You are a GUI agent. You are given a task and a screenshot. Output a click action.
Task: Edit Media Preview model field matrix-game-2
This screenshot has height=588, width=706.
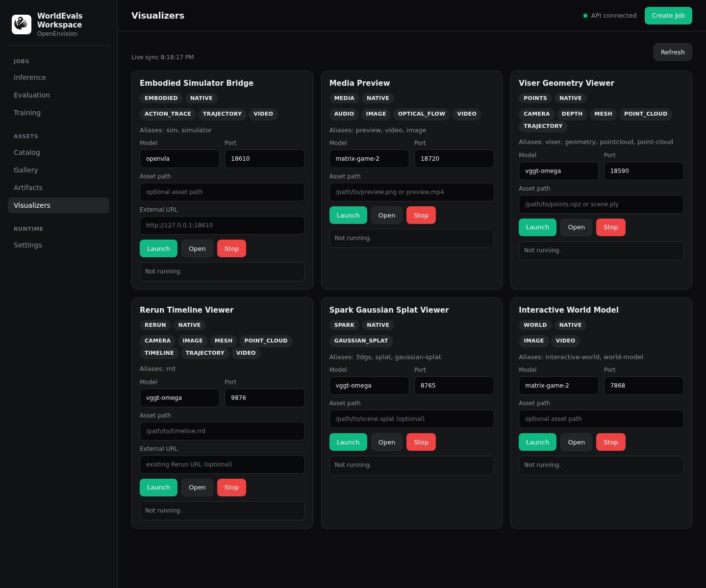(x=369, y=159)
